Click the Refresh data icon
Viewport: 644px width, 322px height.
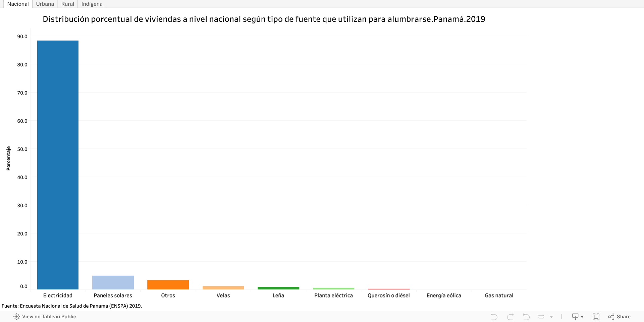point(541,317)
